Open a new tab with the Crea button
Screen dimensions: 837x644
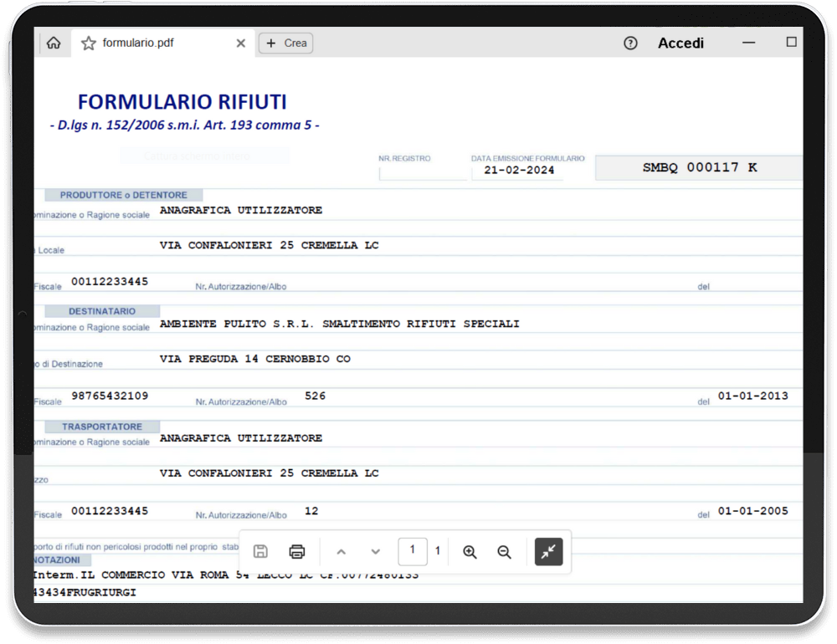point(285,43)
